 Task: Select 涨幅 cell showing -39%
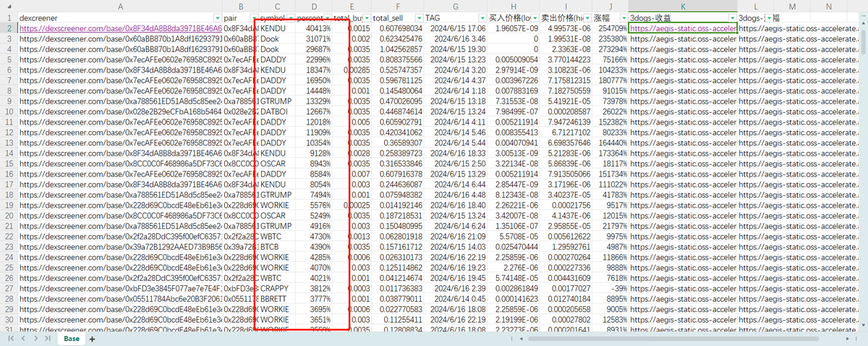(610, 288)
